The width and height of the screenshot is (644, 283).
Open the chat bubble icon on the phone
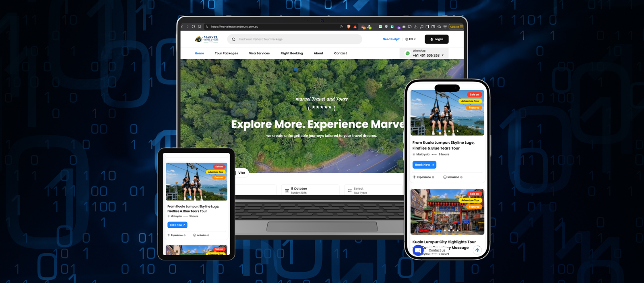(x=418, y=250)
